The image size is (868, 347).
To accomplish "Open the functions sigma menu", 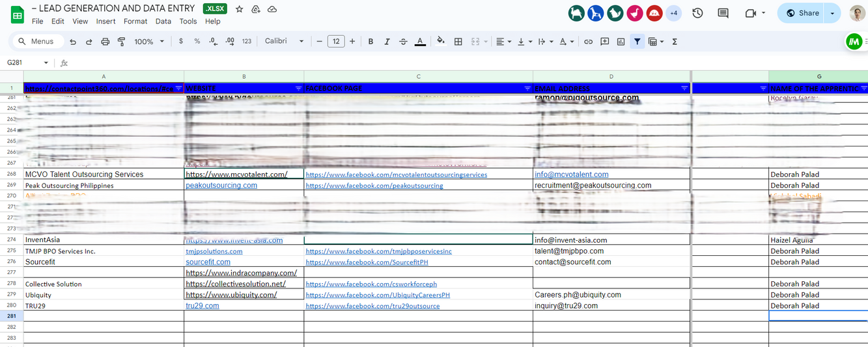I will click(675, 42).
